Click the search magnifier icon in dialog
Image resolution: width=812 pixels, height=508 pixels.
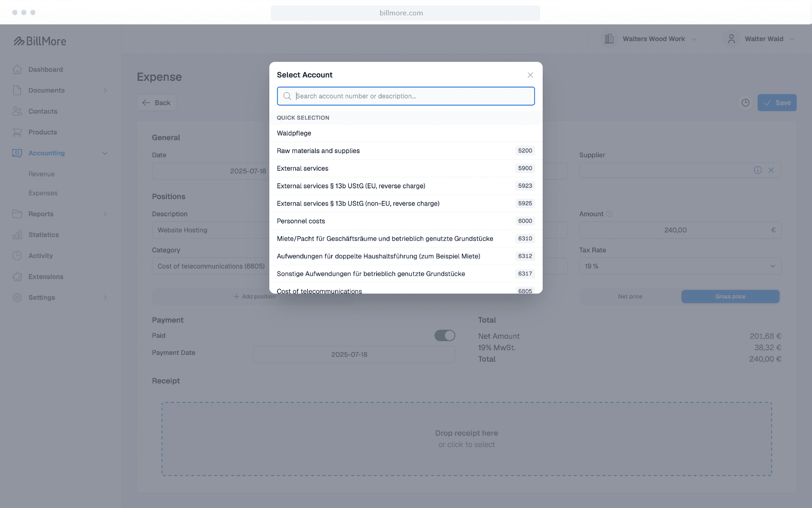[x=287, y=96]
